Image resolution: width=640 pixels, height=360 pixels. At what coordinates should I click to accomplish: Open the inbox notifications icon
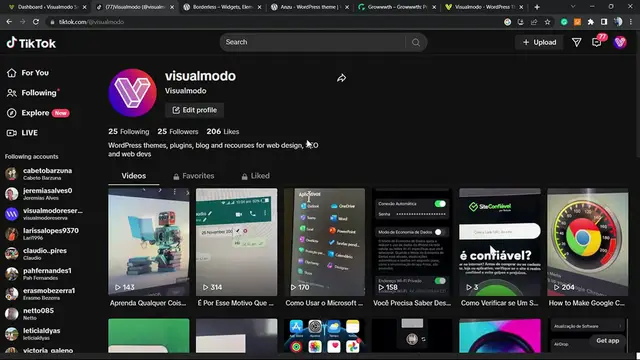[597, 42]
